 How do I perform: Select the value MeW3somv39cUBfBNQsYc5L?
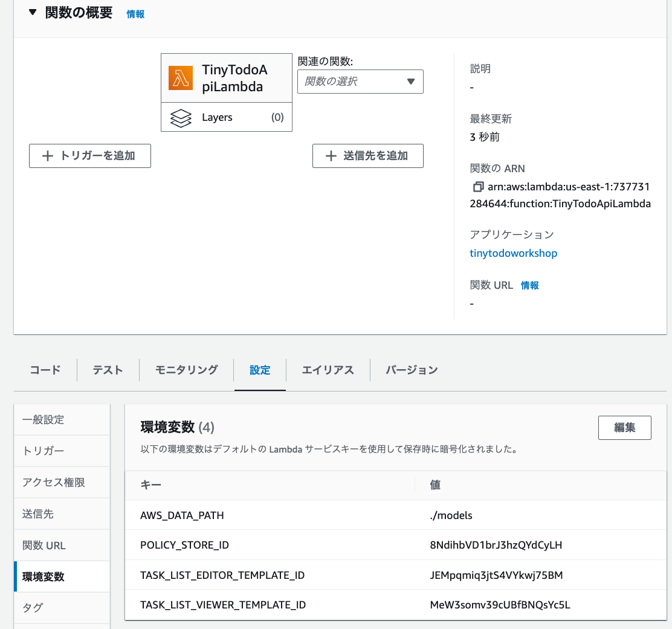[500, 605]
